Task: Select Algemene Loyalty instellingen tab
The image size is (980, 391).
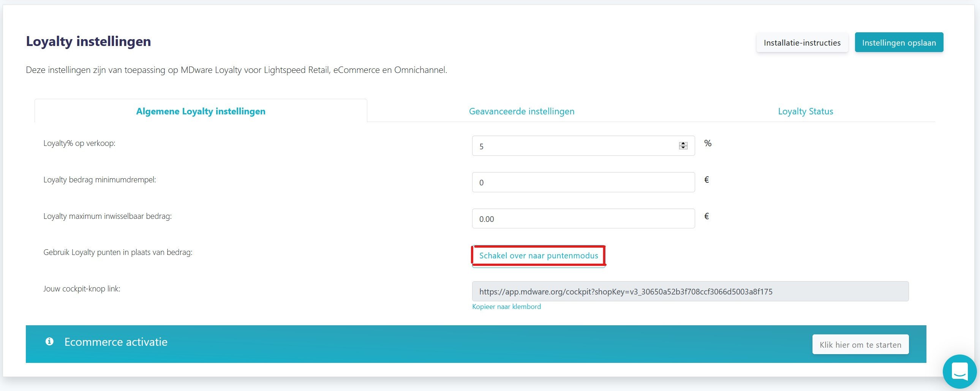Action: tap(201, 111)
